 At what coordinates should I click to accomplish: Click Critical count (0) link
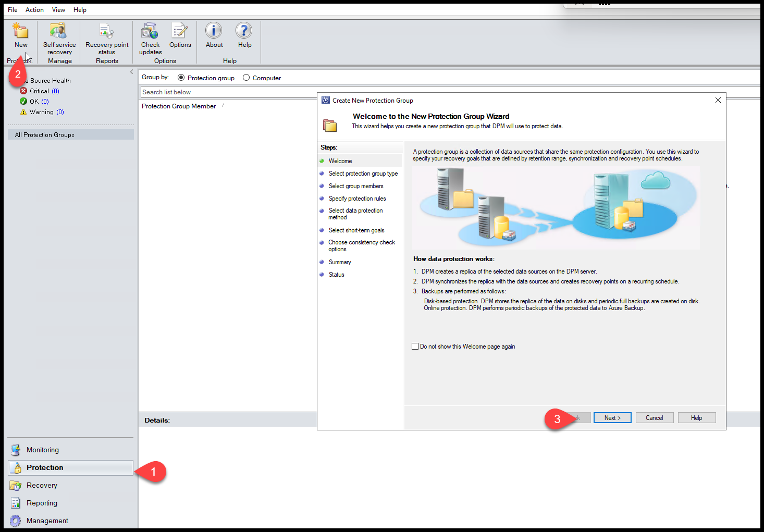pyautogui.click(x=55, y=91)
